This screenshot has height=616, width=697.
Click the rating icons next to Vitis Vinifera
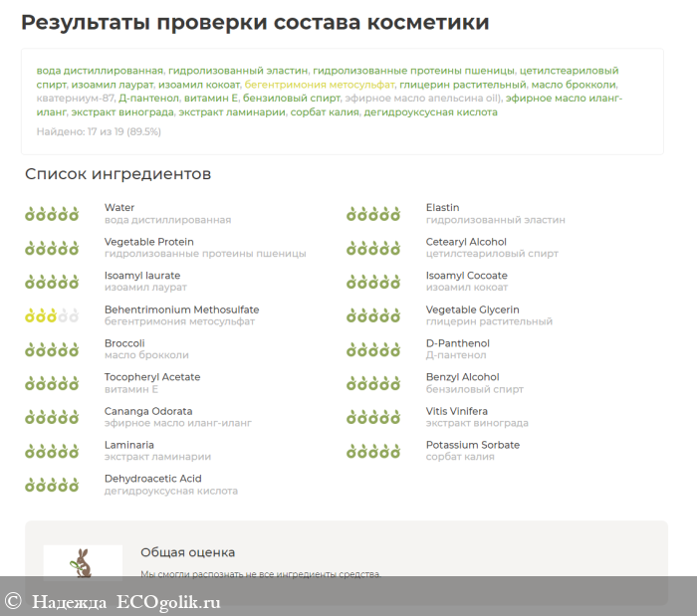click(373, 417)
